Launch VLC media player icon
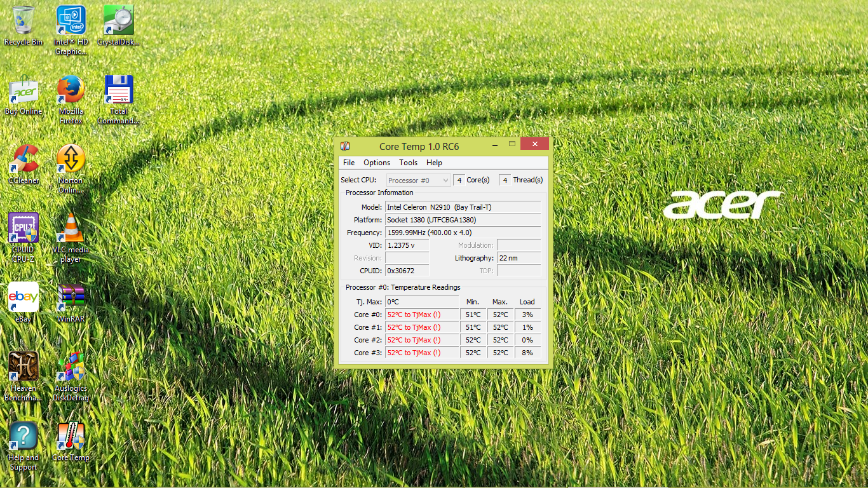Viewport: 868px width, 488px height. pyautogui.click(x=71, y=229)
